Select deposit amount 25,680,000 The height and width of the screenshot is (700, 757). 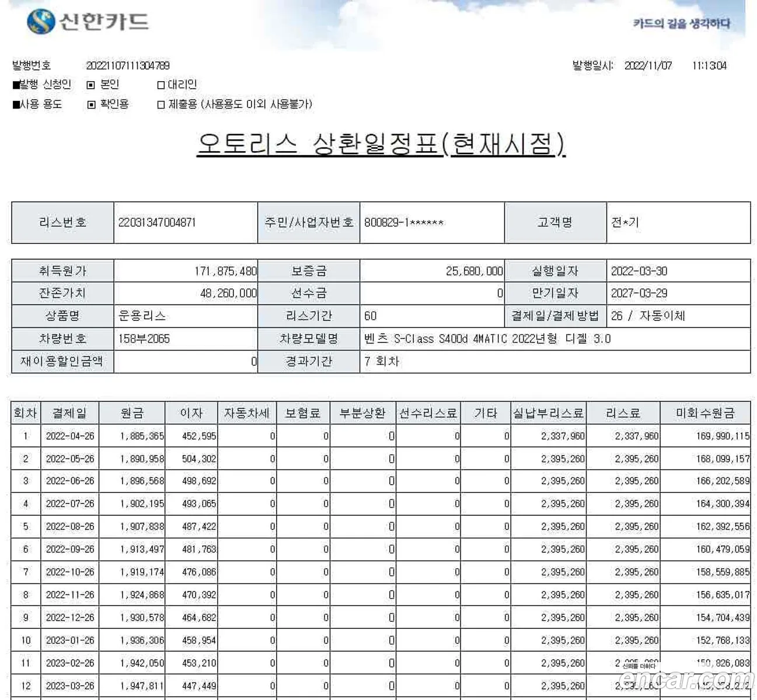pos(474,271)
